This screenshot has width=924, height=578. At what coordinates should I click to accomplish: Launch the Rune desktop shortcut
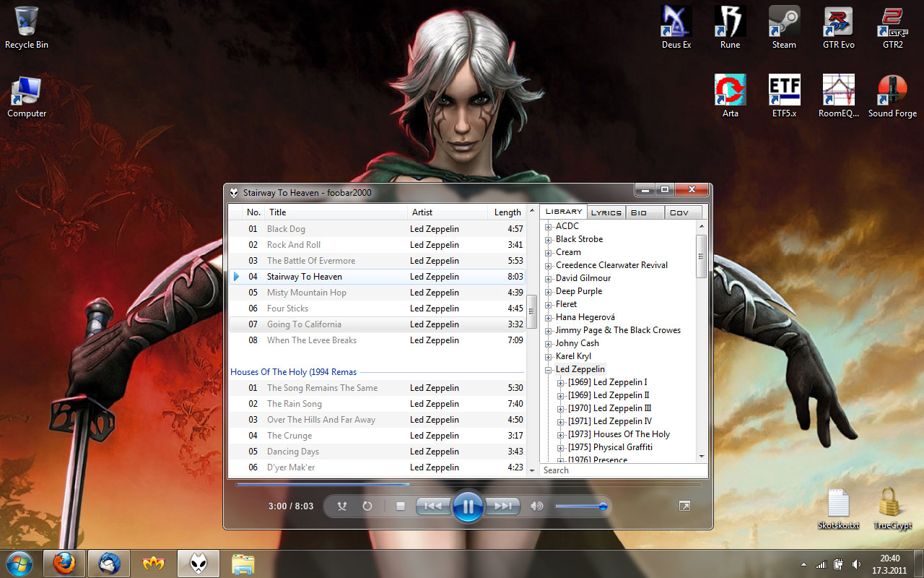click(x=730, y=28)
